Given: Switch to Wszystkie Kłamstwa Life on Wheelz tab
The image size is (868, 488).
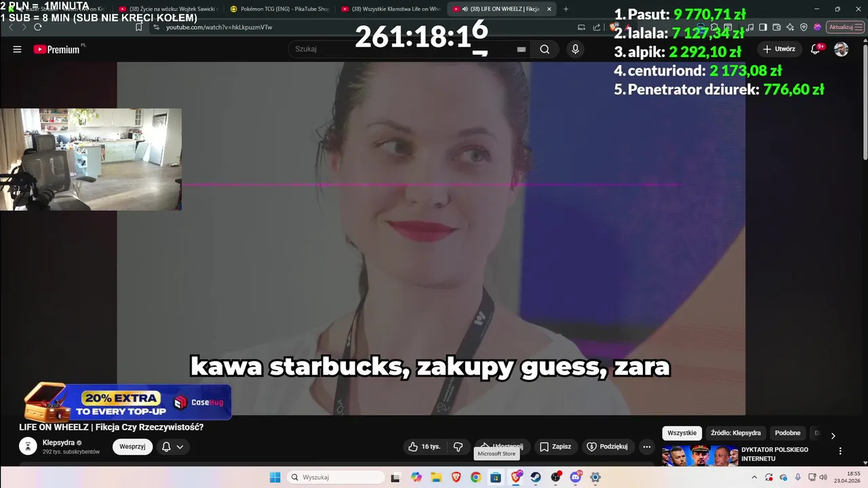Looking at the screenshot, I should [x=391, y=9].
